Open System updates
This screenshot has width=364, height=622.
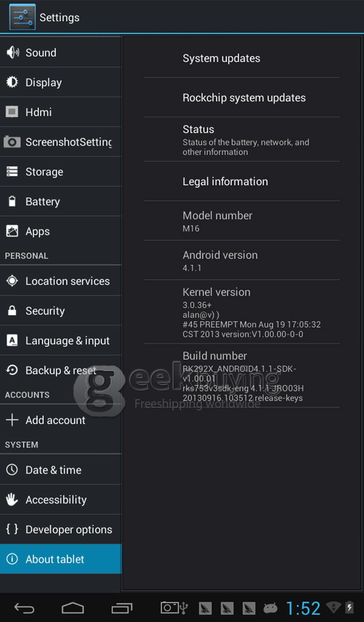click(241, 58)
